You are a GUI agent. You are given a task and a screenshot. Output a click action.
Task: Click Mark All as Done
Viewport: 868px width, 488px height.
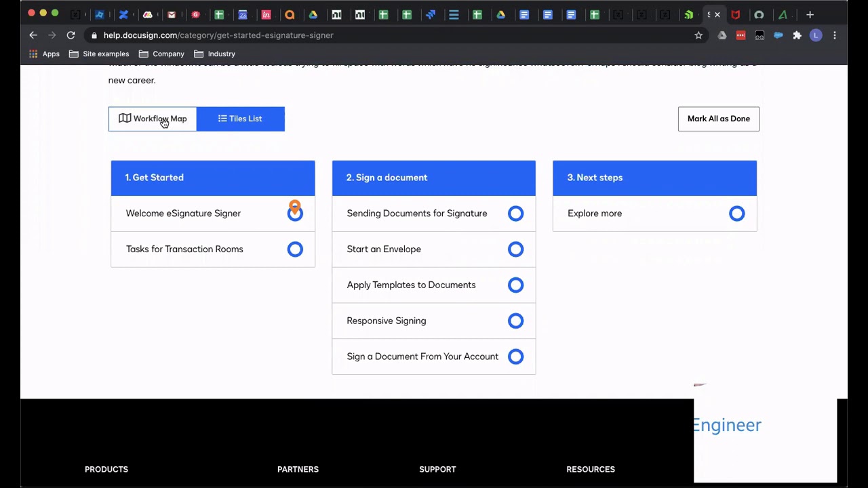click(x=719, y=119)
